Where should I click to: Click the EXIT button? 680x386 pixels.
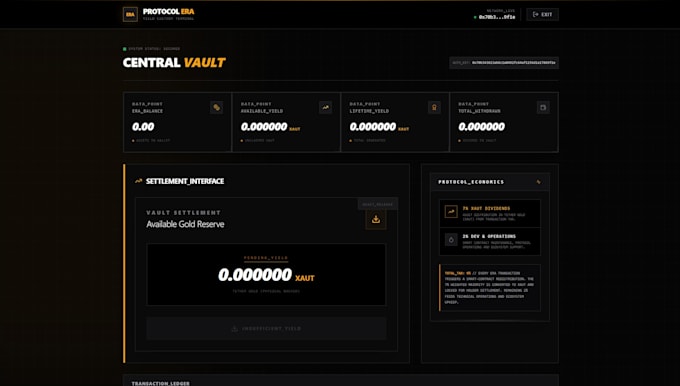[x=543, y=14]
